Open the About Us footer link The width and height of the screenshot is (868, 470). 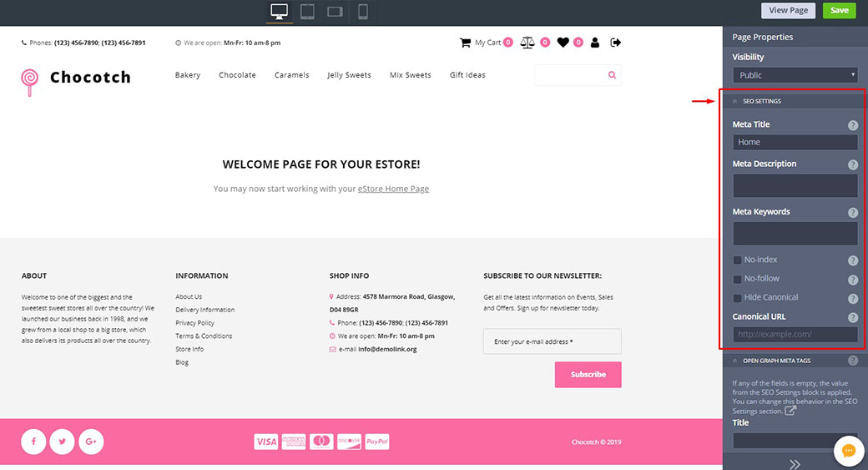tap(189, 296)
